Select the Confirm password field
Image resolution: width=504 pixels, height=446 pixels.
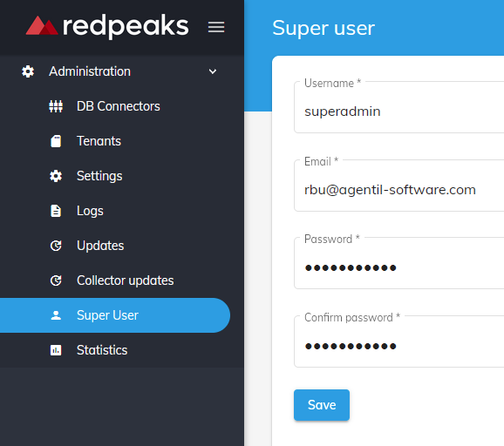point(398,341)
